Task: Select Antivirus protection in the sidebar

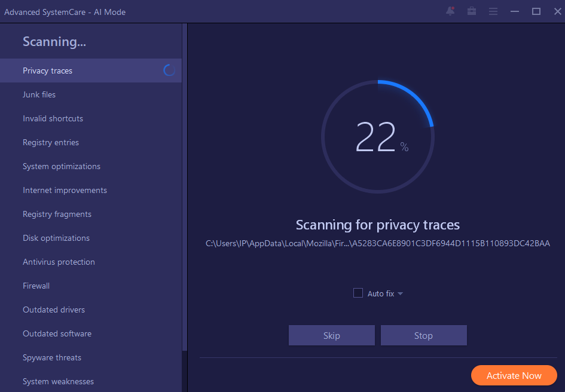Action: (59, 262)
